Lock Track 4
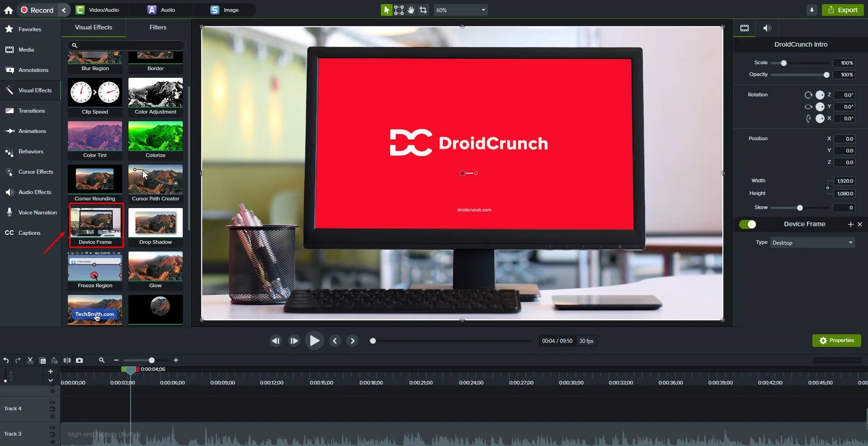 point(52,416)
